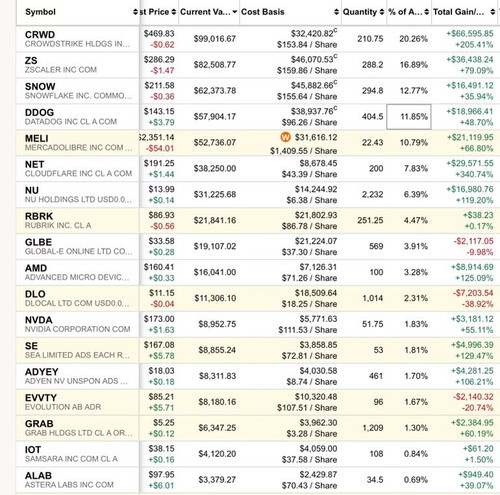Click MELI cost basis $31,616.12
This screenshot has height=495, width=500.
coord(316,137)
